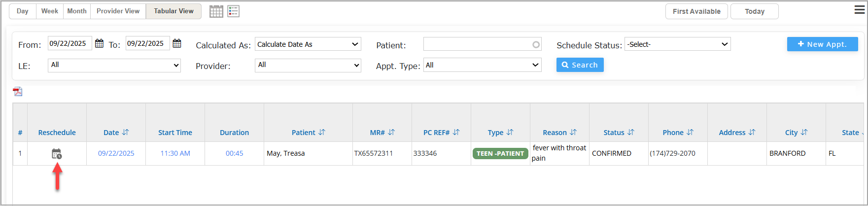Open the hamburger menu at the top right
The height and width of the screenshot is (206, 868).
click(x=859, y=10)
